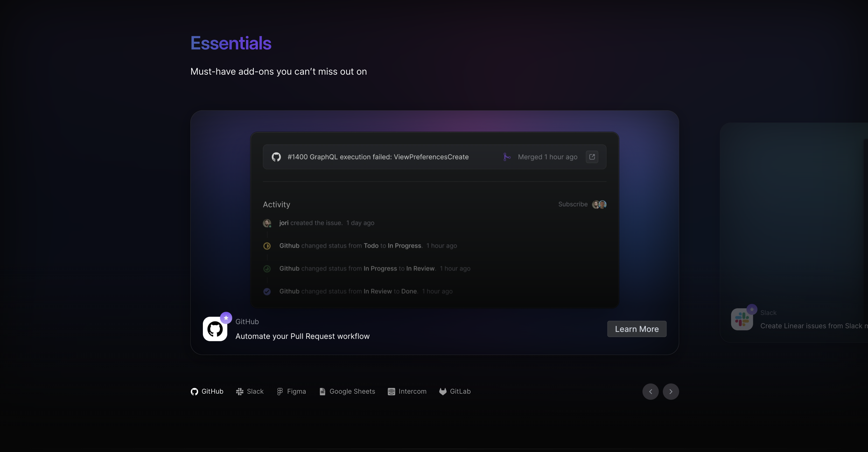Click the star badge on the Slack icon
The width and height of the screenshot is (868, 452).
coord(752,309)
